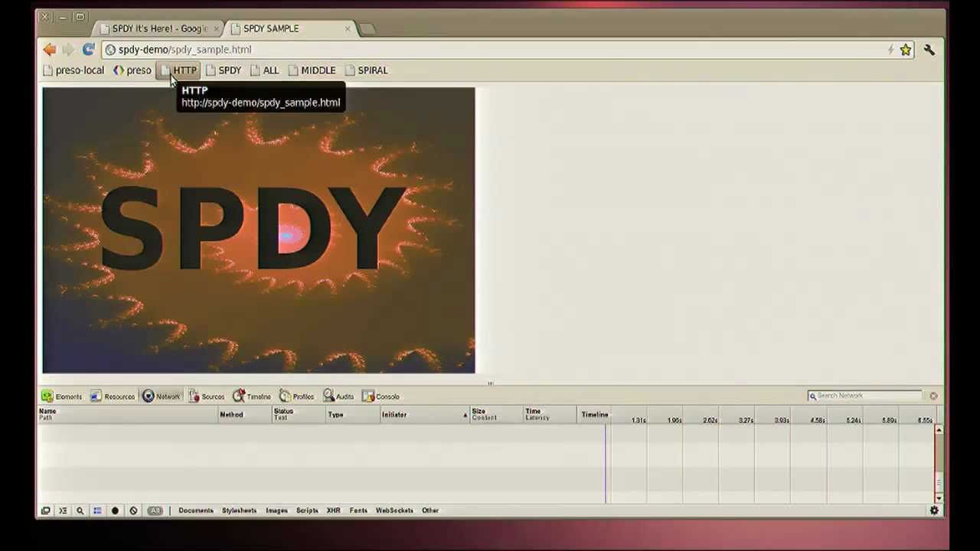980x551 pixels.
Task: Open the SPIRAL bookmark
Action: [367, 70]
